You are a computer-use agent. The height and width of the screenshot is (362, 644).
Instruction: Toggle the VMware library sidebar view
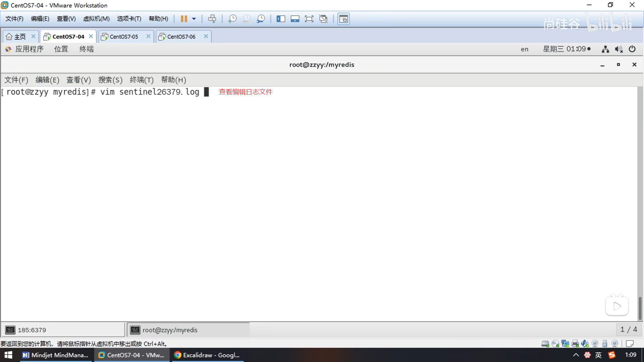(x=281, y=19)
